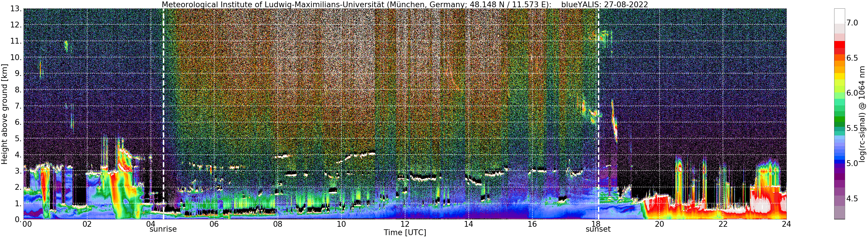Screen dimensions: 868x238
Task: Click the colorbar tick label '5.0'
Action: pyautogui.click(x=852, y=163)
